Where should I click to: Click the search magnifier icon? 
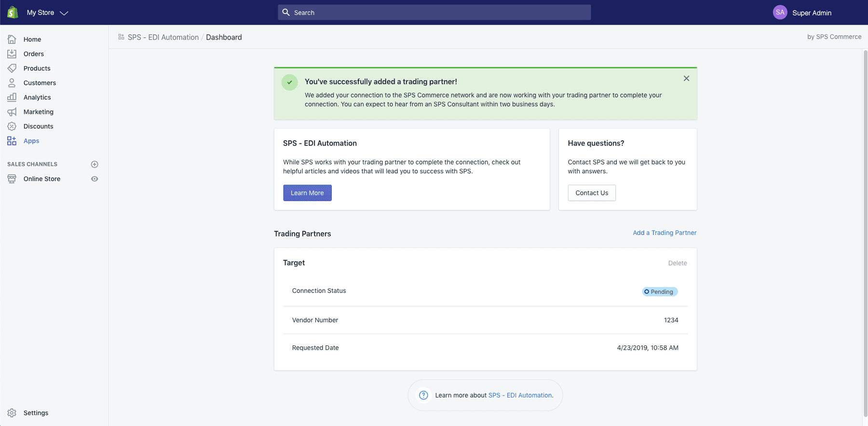click(x=286, y=13)
